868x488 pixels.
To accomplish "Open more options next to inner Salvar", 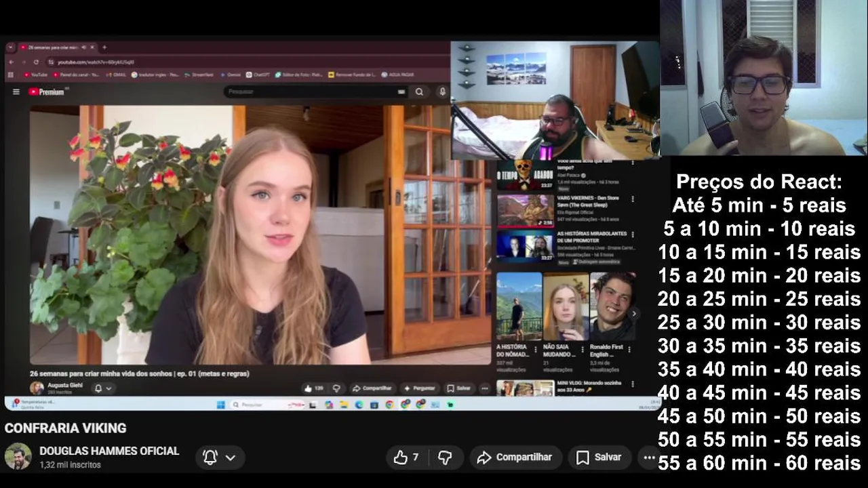I will click(484, 388).
